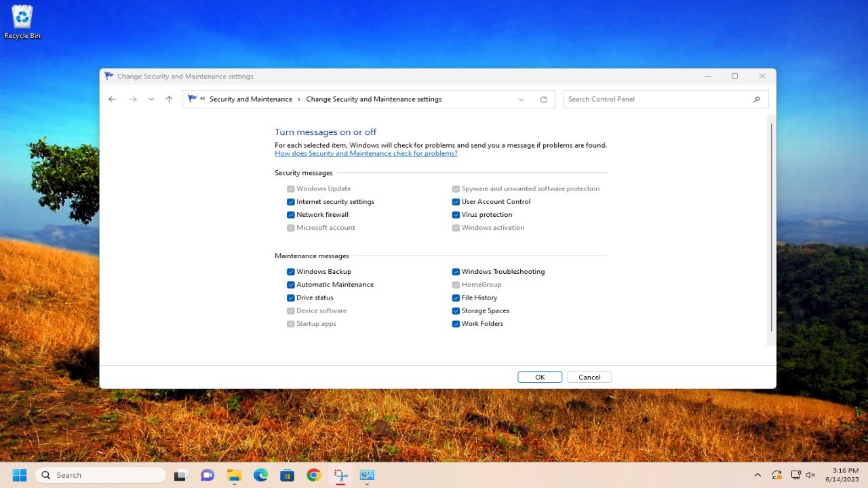Viewport: 868px width, 488px height.
Task: Uncheck Virus protection messages
Action: pyautogui.click(x=456, y=215)
